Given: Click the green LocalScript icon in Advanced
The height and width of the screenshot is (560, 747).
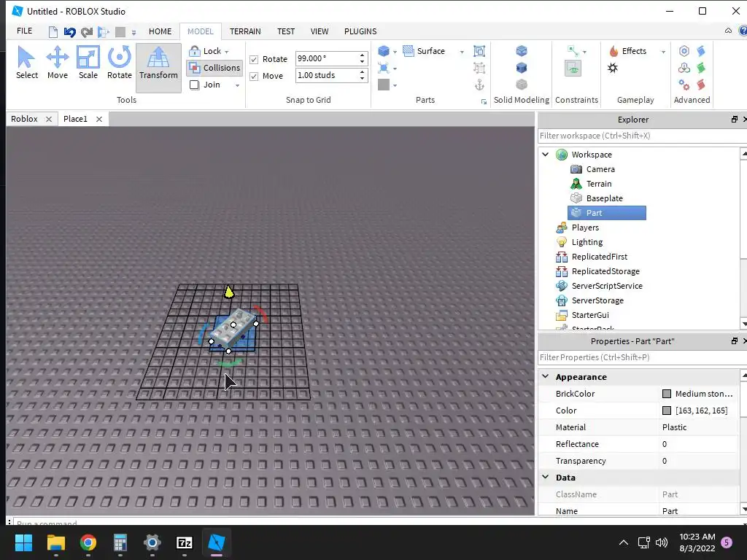Looking at the screenshot, I should click(701, 68).
